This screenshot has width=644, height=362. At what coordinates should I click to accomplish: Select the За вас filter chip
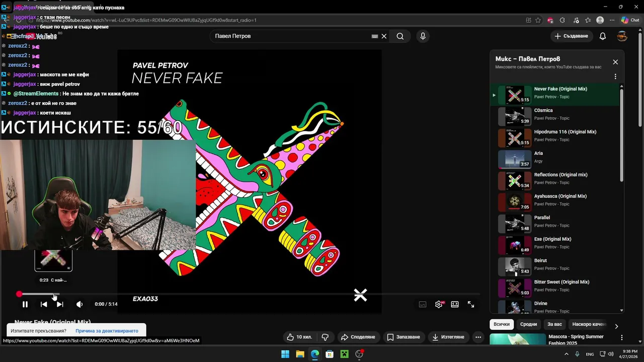point(554,324)
